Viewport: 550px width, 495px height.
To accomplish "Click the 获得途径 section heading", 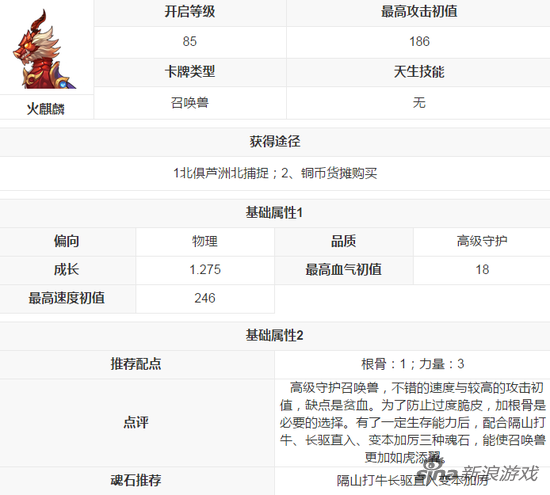I will point(275,141).
